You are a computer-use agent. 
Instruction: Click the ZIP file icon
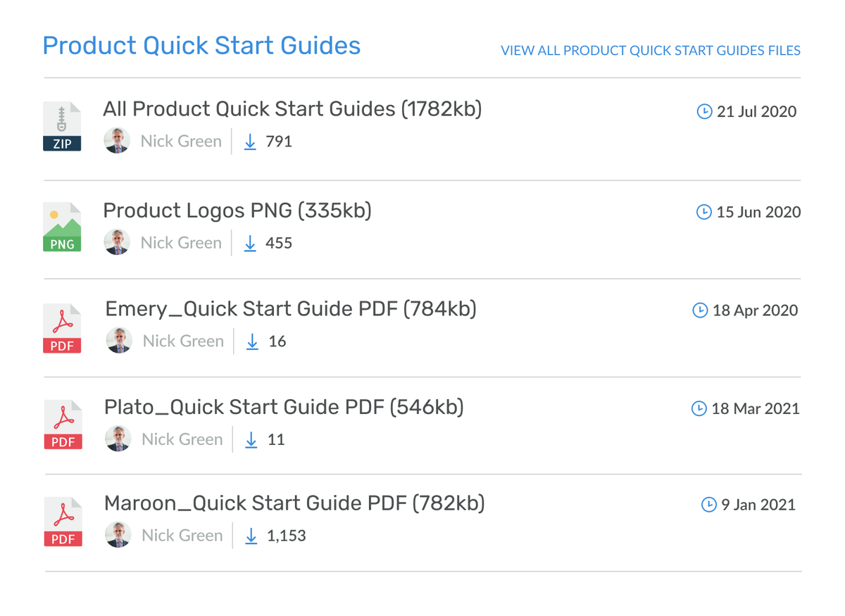click(x=62, y=127)
